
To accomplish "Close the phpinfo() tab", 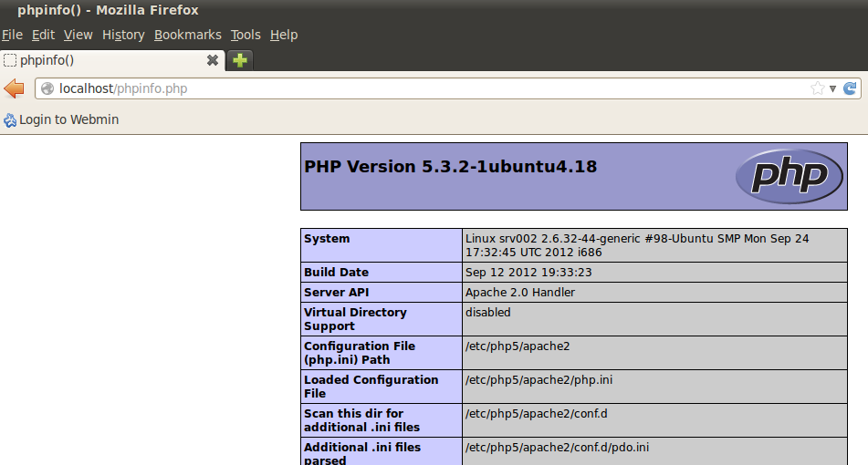I will tap(212, 60).
